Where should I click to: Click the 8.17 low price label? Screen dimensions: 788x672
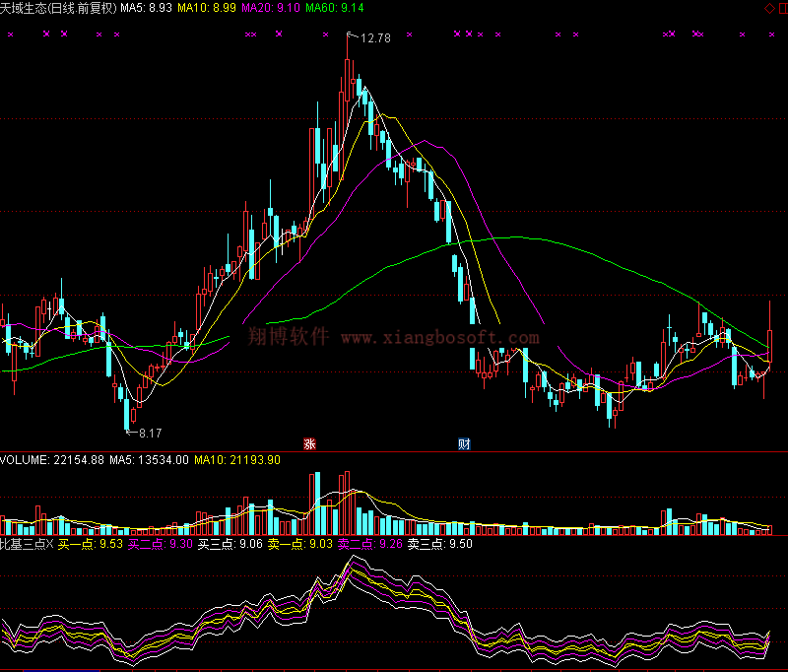pyautogui.click(x=151, y=434)
